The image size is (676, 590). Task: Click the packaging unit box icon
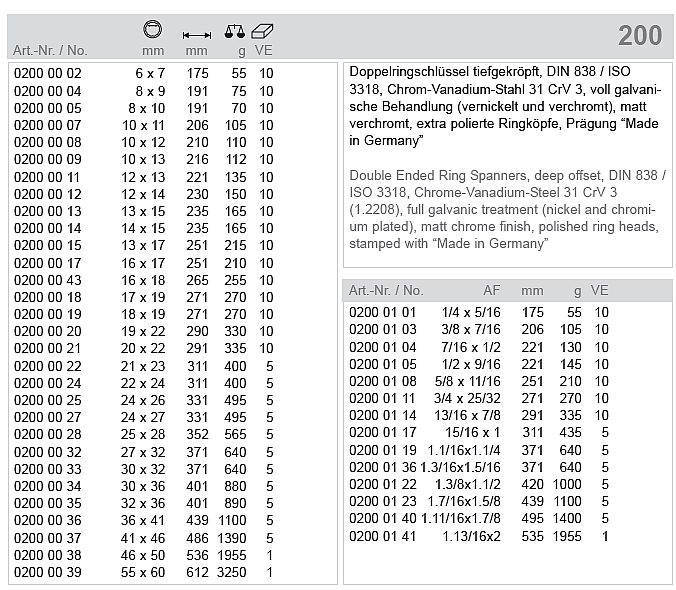tap(263, 31)
